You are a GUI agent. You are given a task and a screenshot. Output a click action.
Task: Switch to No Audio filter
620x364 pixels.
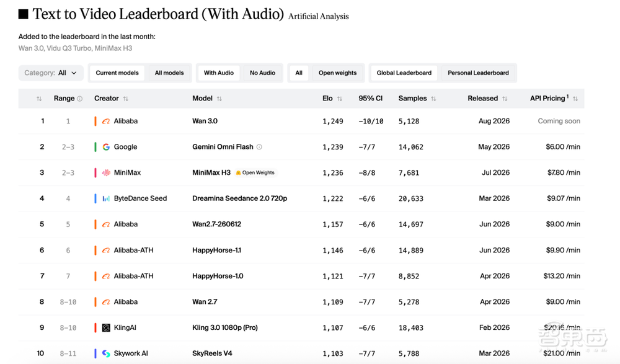(262, 73)
